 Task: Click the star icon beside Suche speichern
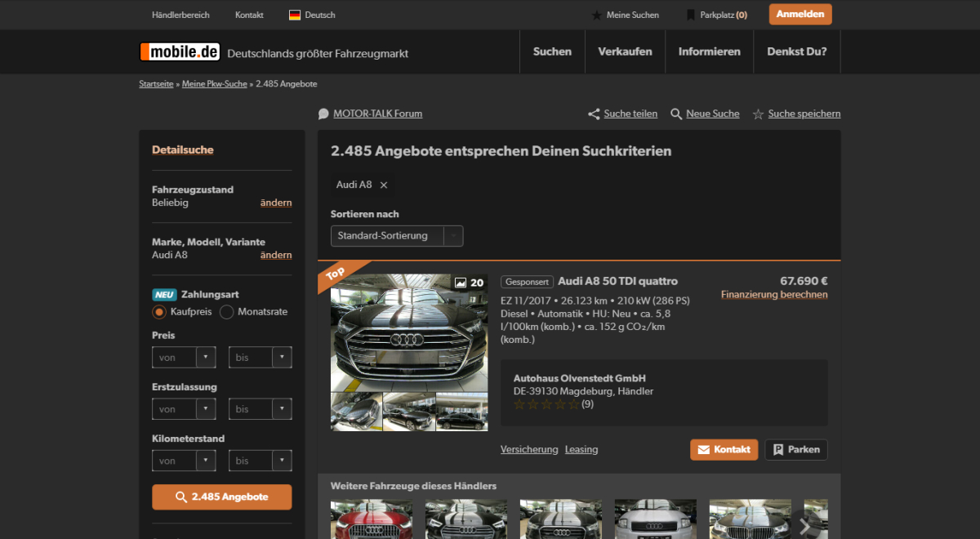[x=758, y=114]
